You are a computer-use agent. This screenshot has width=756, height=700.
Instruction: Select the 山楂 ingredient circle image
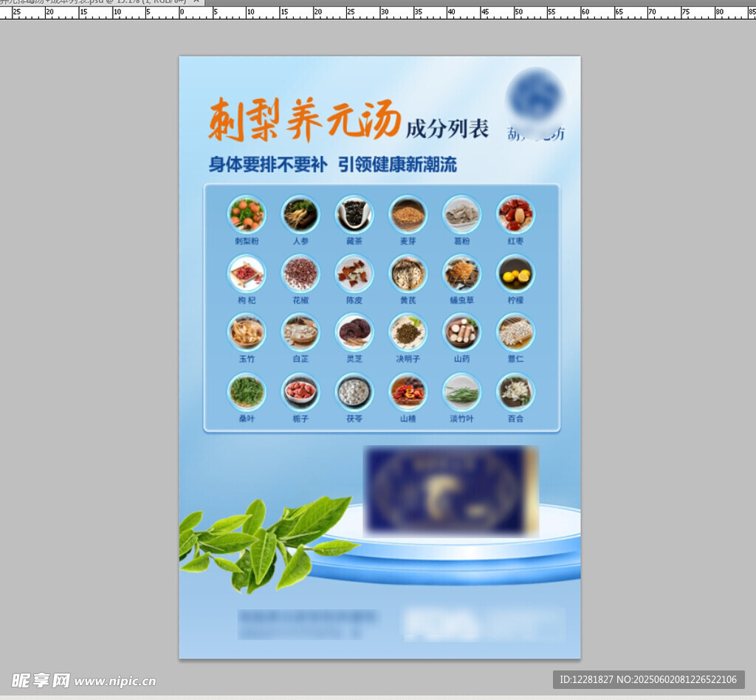tap(408, 392)
